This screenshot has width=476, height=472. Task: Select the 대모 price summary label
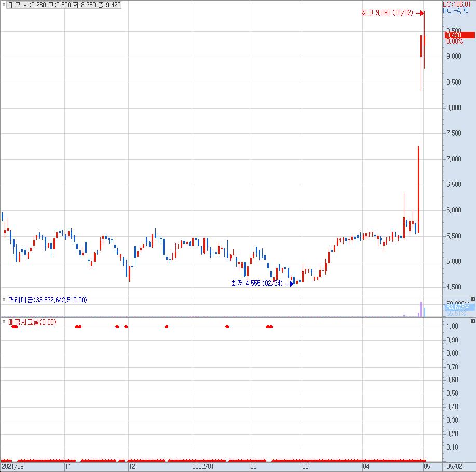(64, 5)
